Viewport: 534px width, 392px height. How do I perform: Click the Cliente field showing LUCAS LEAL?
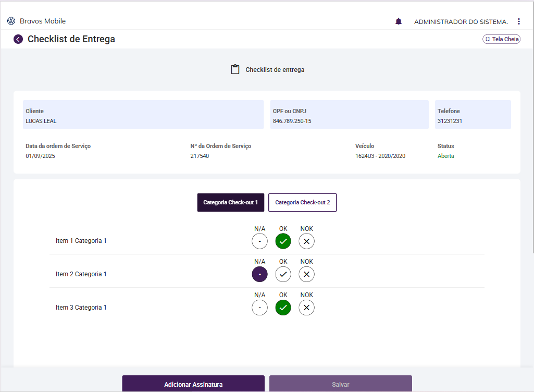click(143, 115)
